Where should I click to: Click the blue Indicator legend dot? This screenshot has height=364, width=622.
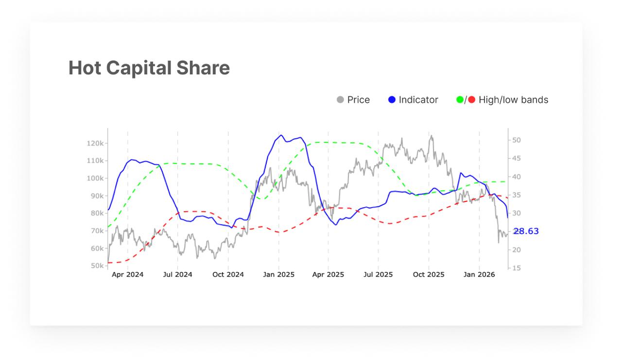point(392,100)
